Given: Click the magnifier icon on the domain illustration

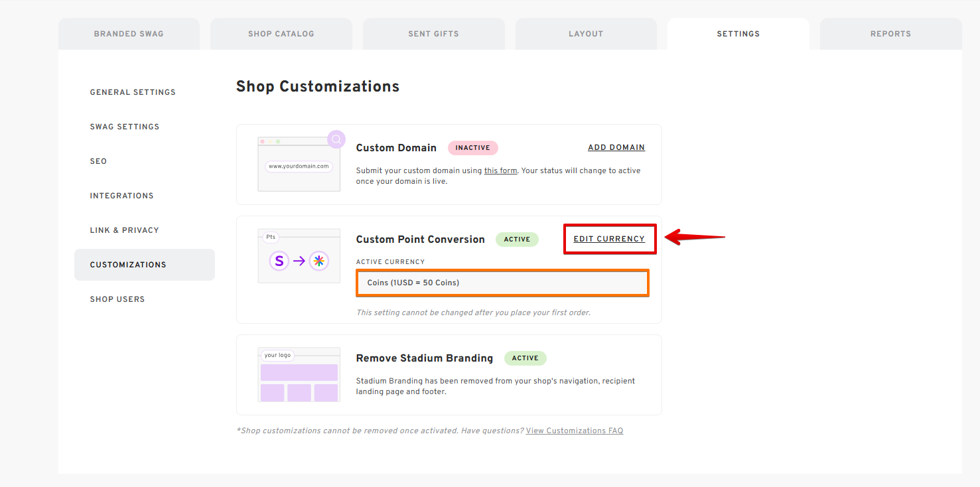Looking at the screenshot, I should tap(336, 139).
